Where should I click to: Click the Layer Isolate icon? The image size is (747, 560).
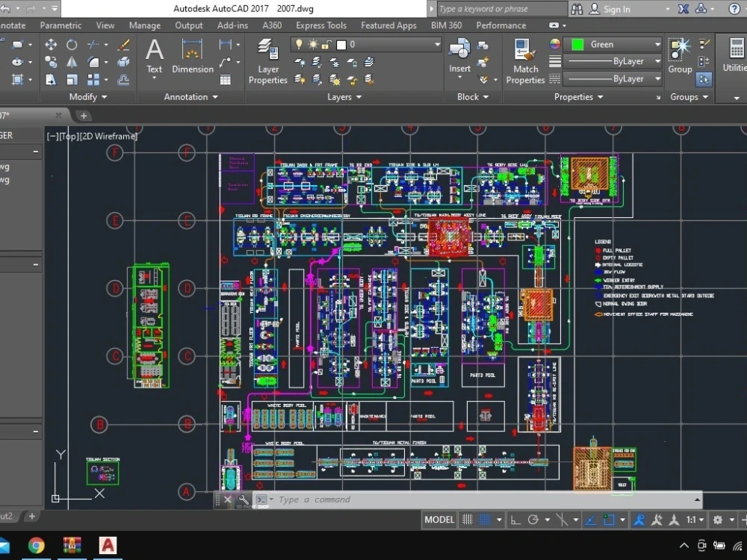(x=317, y=62)
